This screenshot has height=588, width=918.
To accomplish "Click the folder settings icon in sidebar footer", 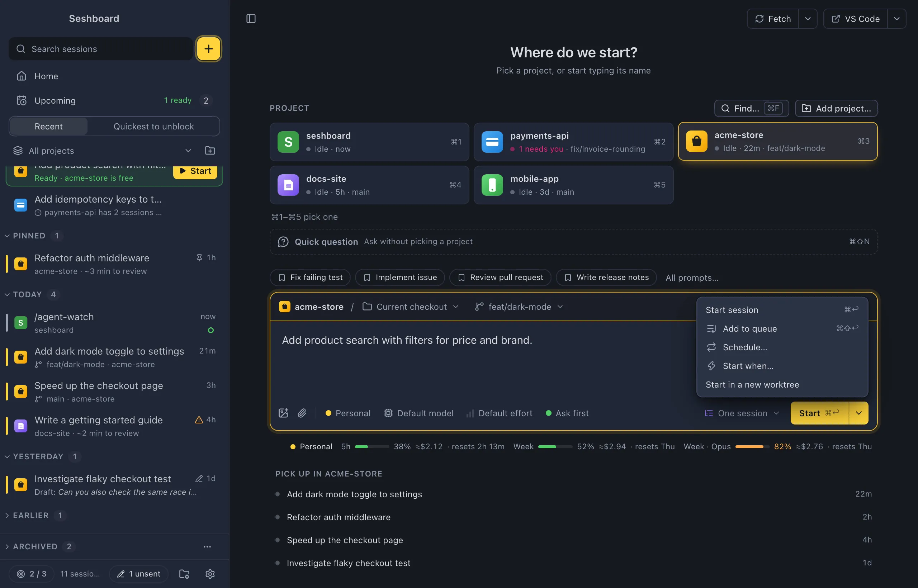I will pos(184,574).
